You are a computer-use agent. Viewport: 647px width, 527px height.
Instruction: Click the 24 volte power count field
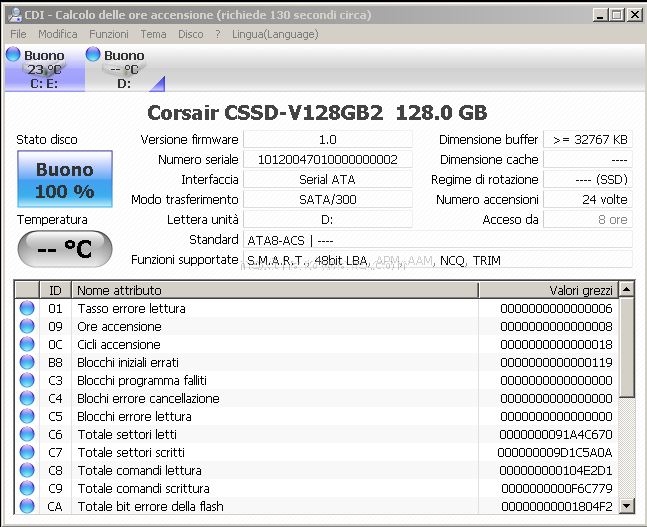588,200
